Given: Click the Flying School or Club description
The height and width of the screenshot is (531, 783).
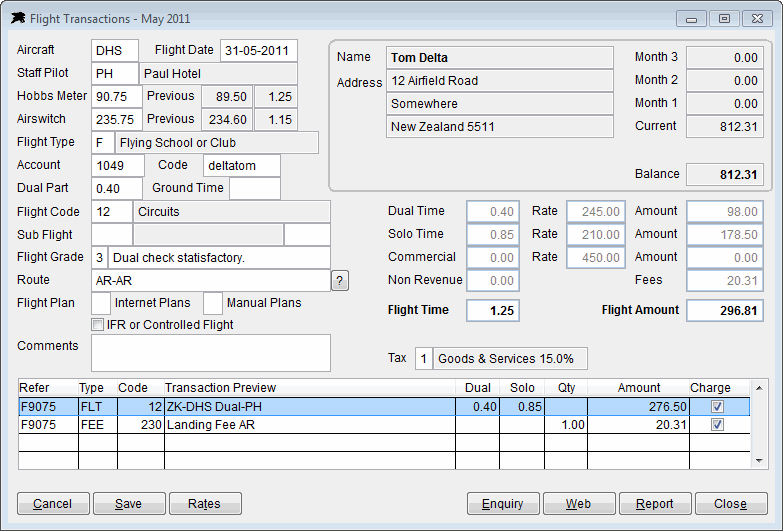Looking at the screenshot, I should click(217, 142).
